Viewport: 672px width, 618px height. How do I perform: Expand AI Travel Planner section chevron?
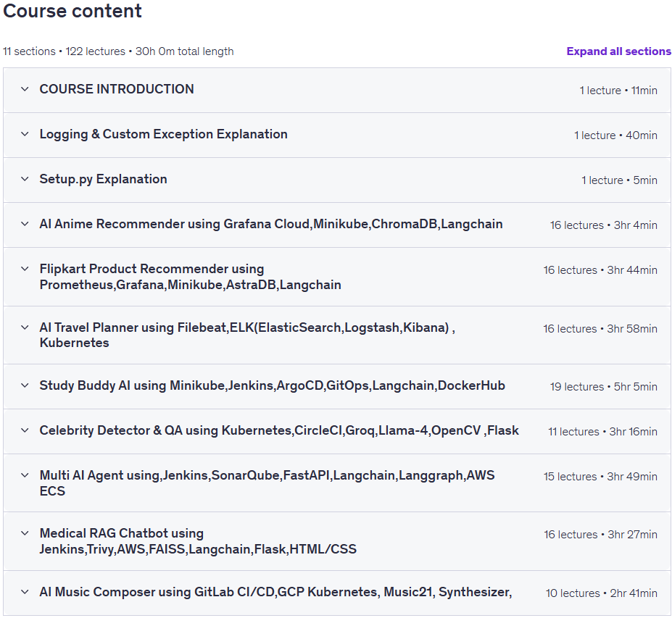[25, 327]
